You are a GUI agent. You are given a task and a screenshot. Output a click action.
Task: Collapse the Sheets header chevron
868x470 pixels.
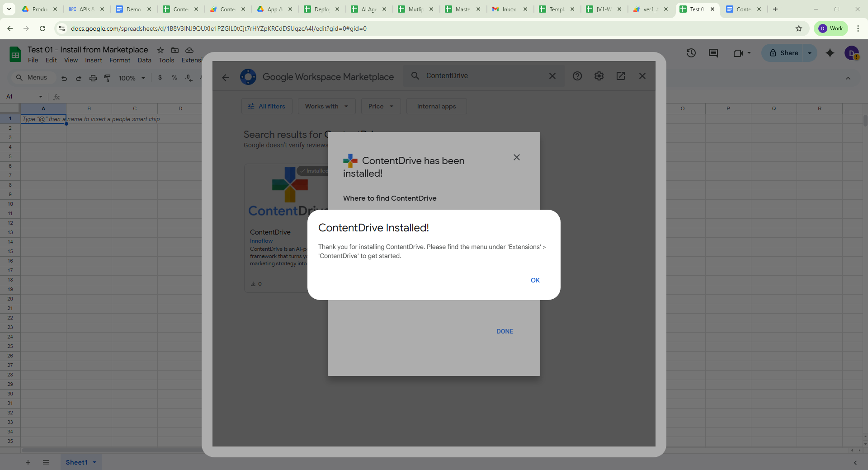coord(848,78)
